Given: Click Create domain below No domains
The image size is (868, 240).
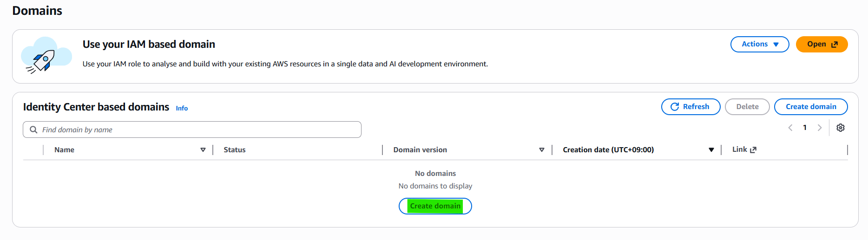Looking at the screenshot, I should click(x=435, y=206).
